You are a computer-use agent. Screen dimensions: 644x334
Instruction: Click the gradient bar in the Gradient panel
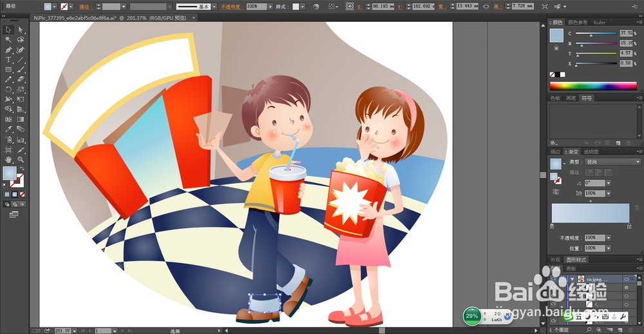click(x=590, y=213)
